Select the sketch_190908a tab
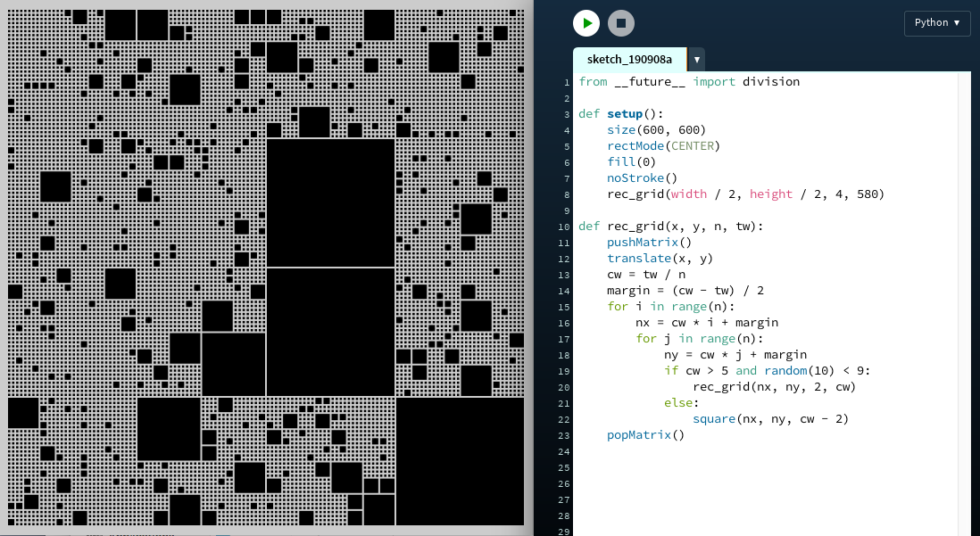This screenshot has height=536, width=980. [629, 60]
